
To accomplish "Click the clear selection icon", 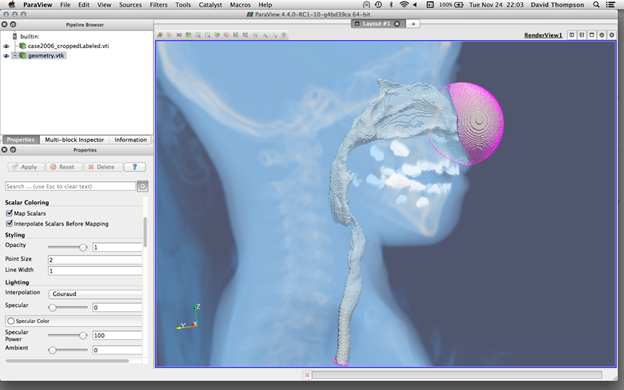I will click(x=284, y=35).
